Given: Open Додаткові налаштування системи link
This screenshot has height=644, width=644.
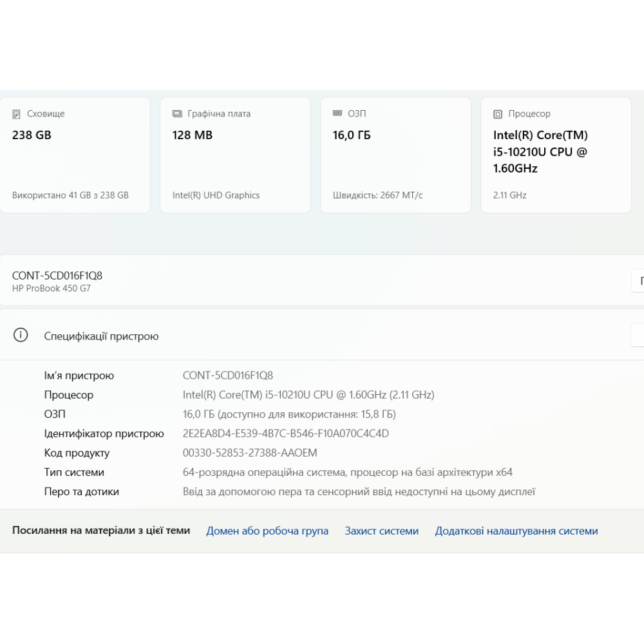Looking at the screenshot, I should coord(516,531).
